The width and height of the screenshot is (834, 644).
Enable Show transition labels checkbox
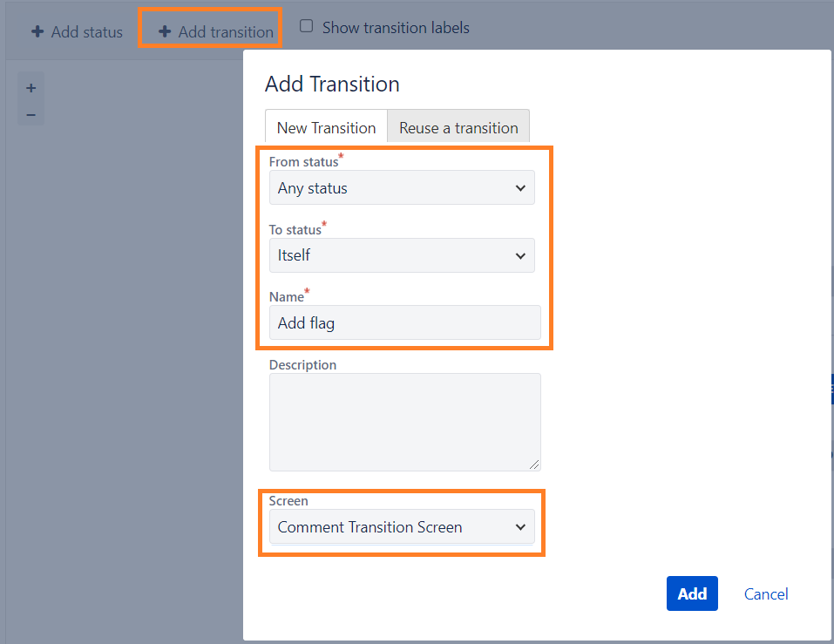307,26
